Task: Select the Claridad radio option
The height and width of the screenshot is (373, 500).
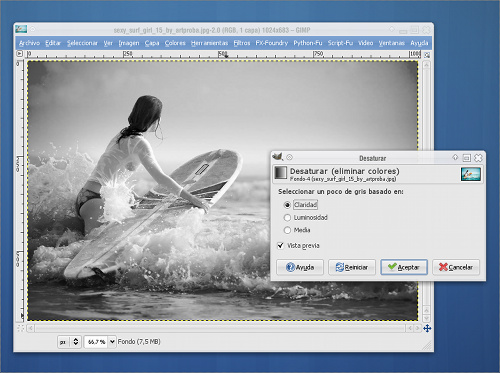Action: (x=287, y=205)
